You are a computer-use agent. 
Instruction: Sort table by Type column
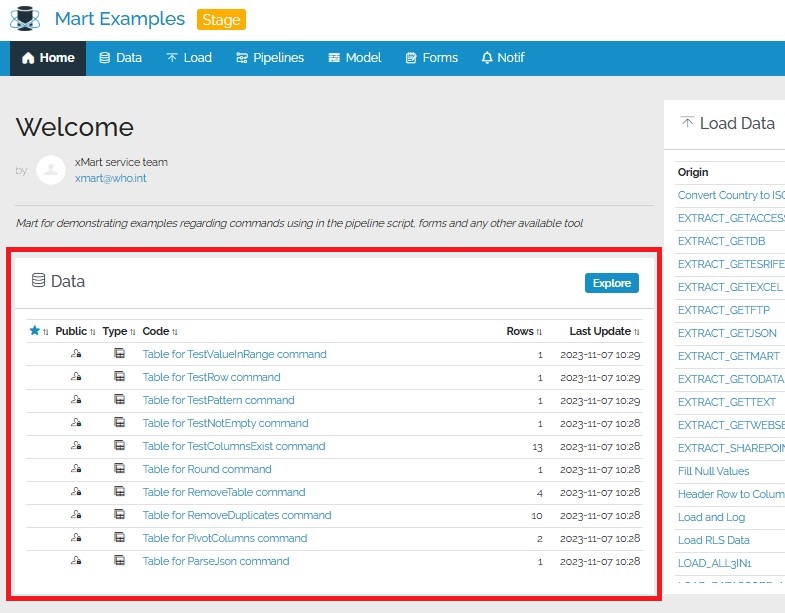[119, 331]
